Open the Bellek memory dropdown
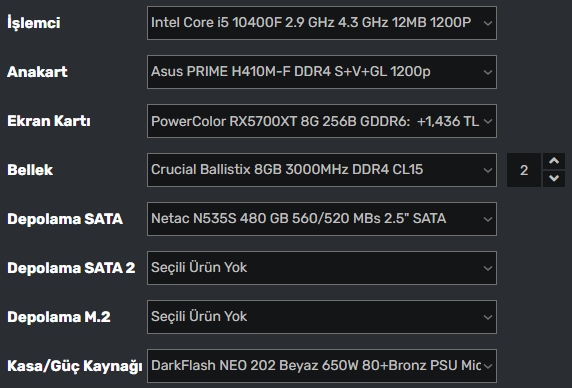 (322, 170)
